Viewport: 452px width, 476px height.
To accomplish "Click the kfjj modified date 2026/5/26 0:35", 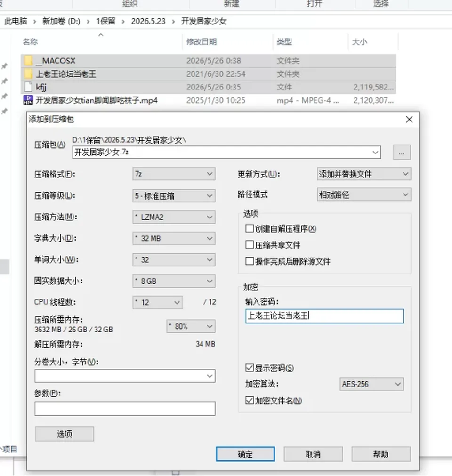I will [x=213, y=87].
